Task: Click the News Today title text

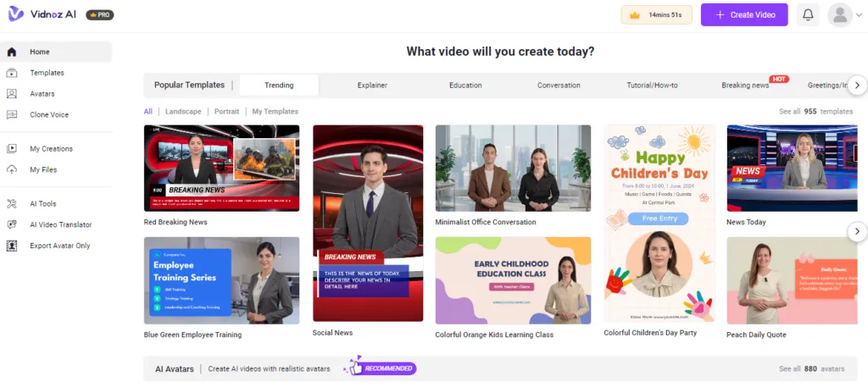Action: 746,222
